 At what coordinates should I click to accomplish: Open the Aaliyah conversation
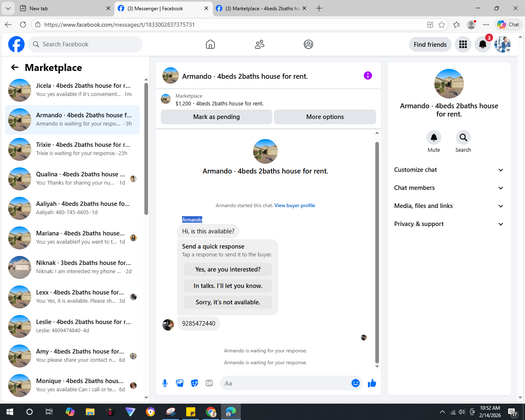72,208
